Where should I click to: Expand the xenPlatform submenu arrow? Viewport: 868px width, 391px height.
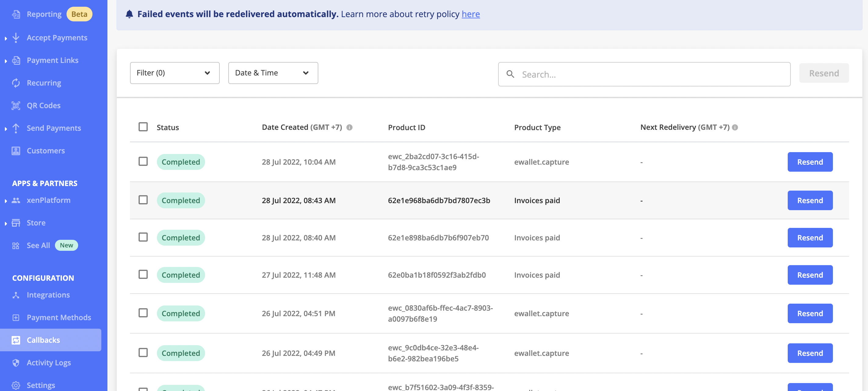[6, 201]
